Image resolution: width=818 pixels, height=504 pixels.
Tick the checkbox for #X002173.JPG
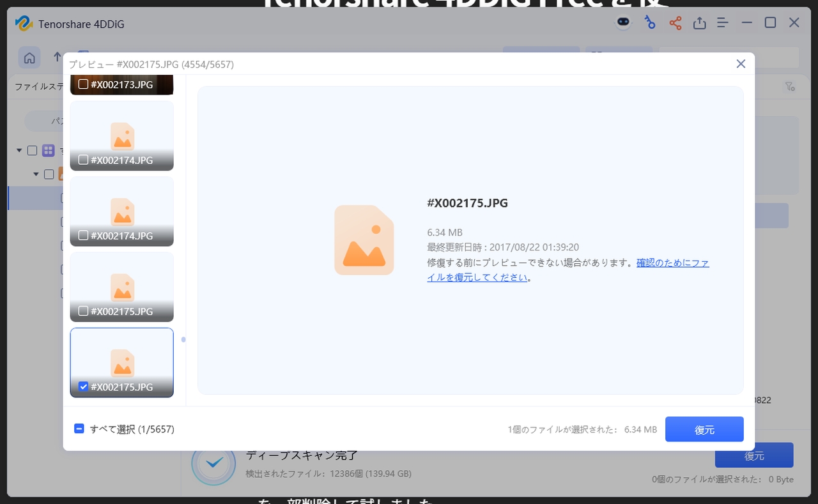point(83,84)
